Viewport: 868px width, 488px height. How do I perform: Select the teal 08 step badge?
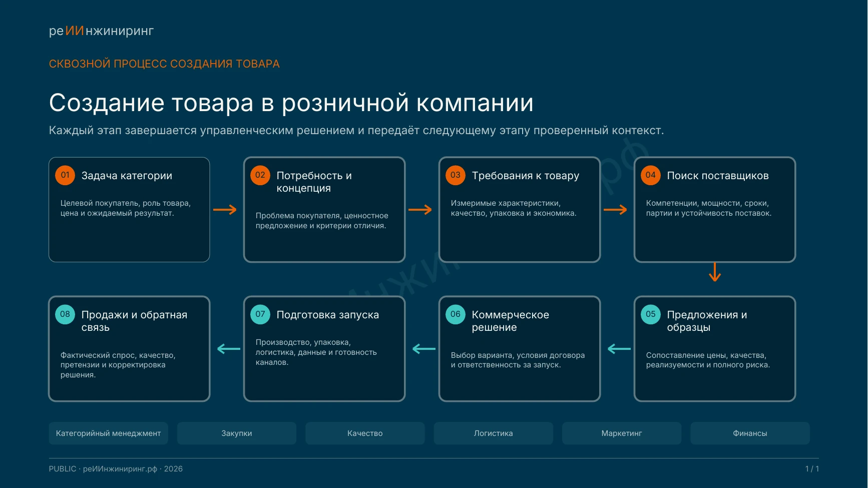click(65, 314)
